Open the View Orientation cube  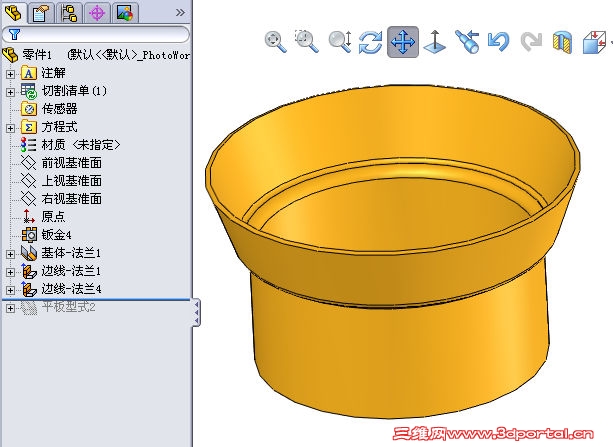coord(594,42)
